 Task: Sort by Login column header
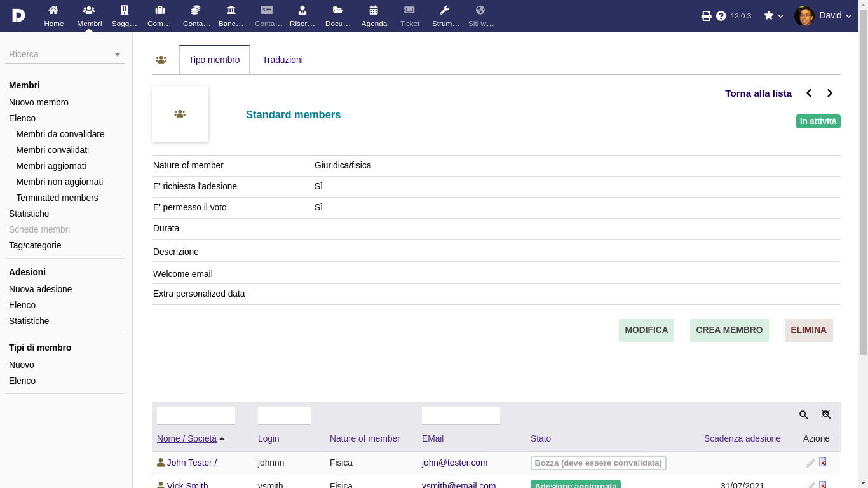point(269,438)
